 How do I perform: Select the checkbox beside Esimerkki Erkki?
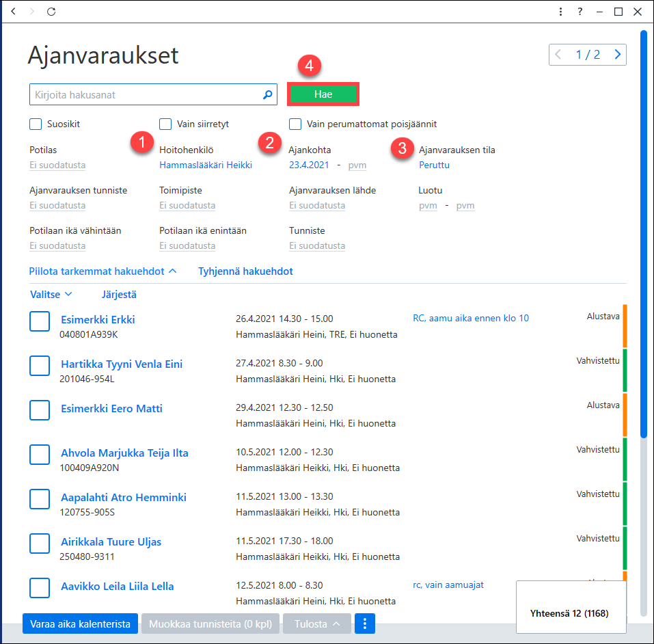point(40,321)
